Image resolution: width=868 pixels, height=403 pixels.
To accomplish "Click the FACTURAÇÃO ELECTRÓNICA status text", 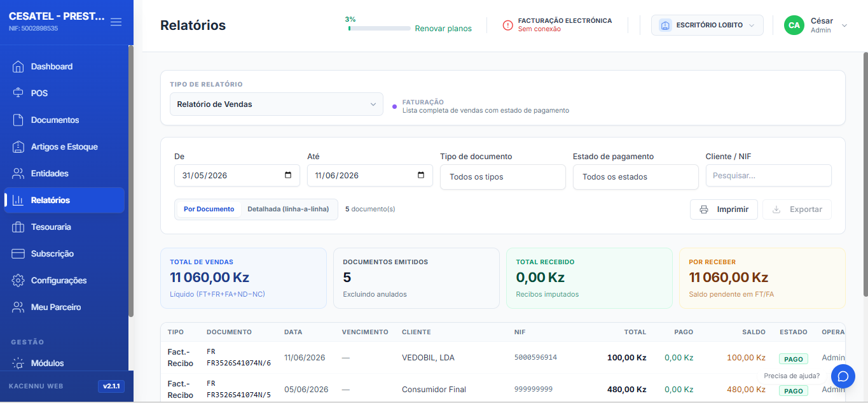I will [565, 21].
